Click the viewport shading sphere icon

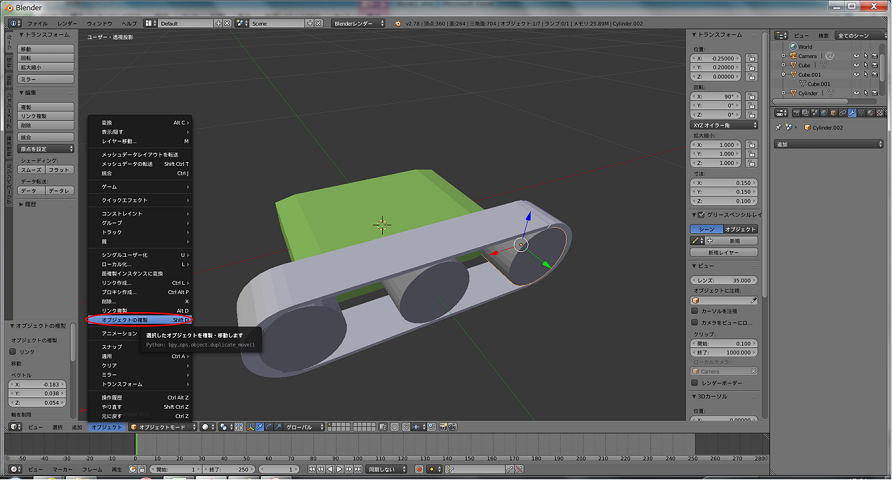click(x=207, y=427)
